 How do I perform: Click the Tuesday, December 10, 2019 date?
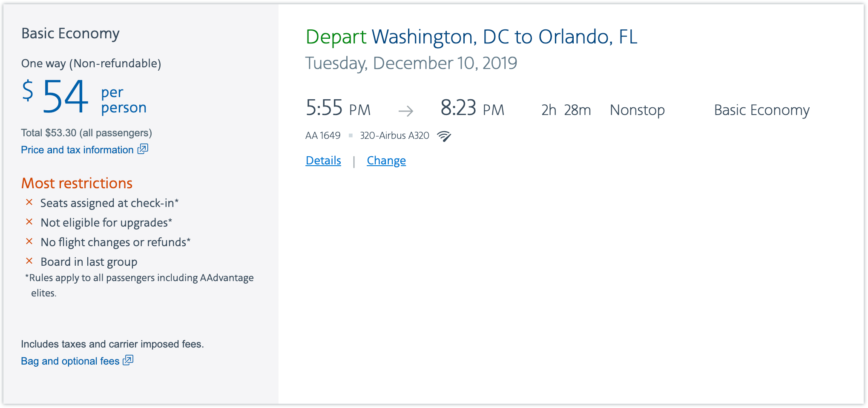coord(411,63)
